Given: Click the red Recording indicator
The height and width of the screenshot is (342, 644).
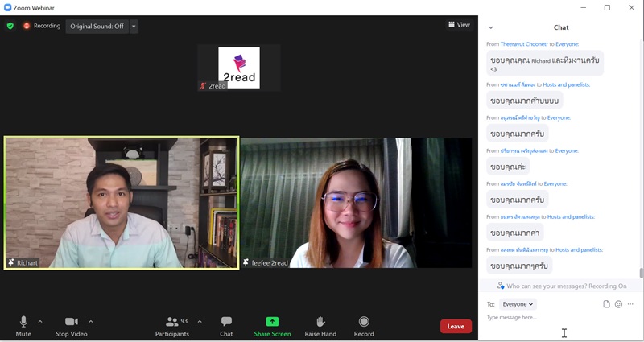Looking at the screenshot, I should point(42,26).
